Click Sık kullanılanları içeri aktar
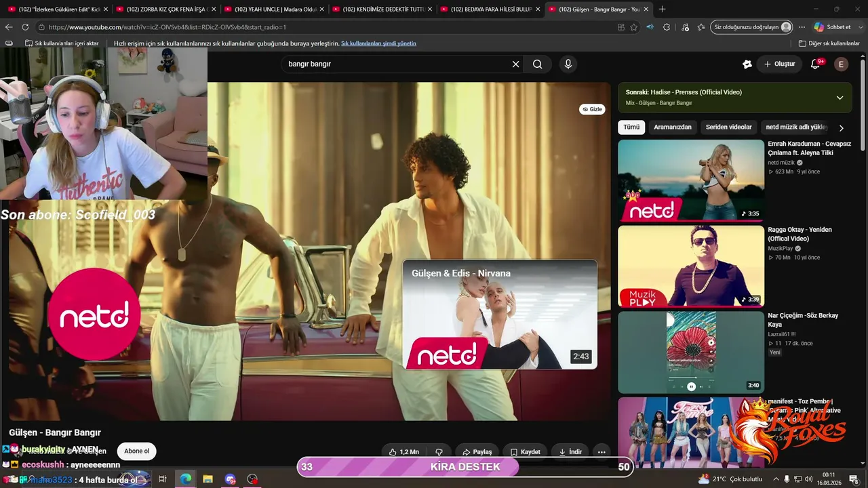The height and width of the screenshot is (488, 868). pyautogui.click(x=62, y=43)
